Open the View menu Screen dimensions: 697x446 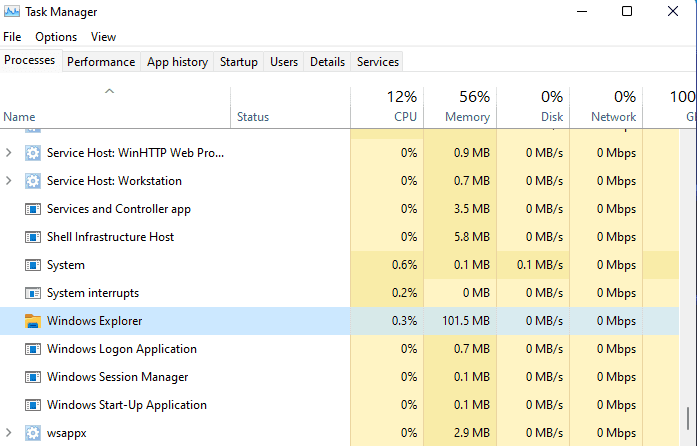tap(104, 37)
